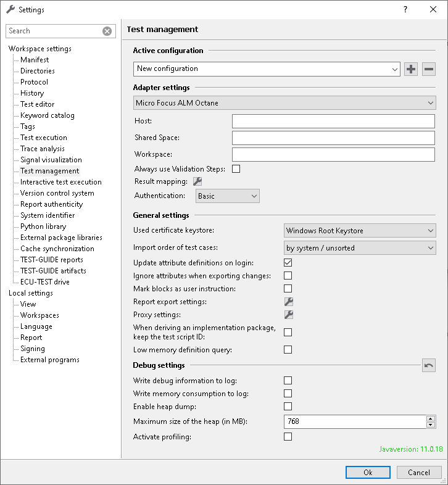Go to Test editor settings
Screen dimensions: 448x485
point(38,104)
